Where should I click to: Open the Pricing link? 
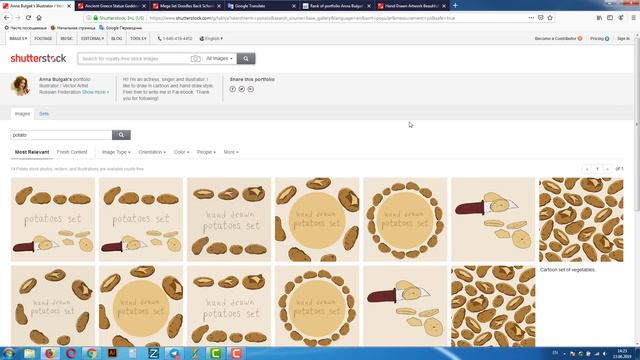599,38
